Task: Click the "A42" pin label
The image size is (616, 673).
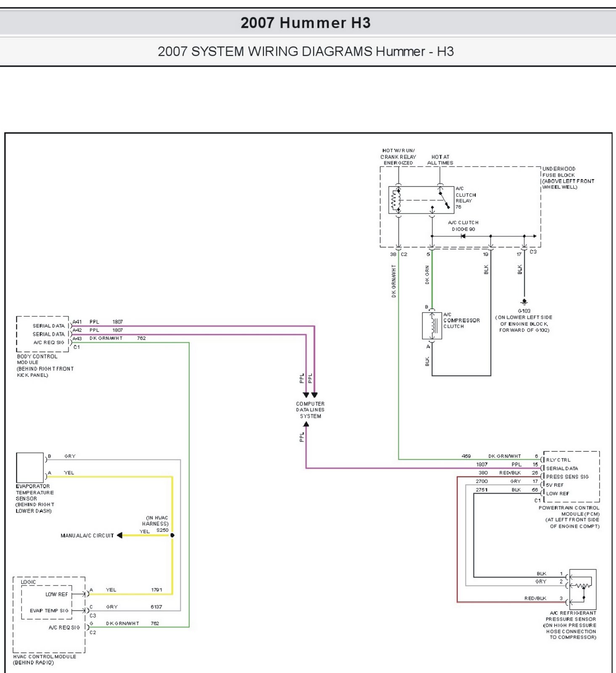Action: [77, 330]
